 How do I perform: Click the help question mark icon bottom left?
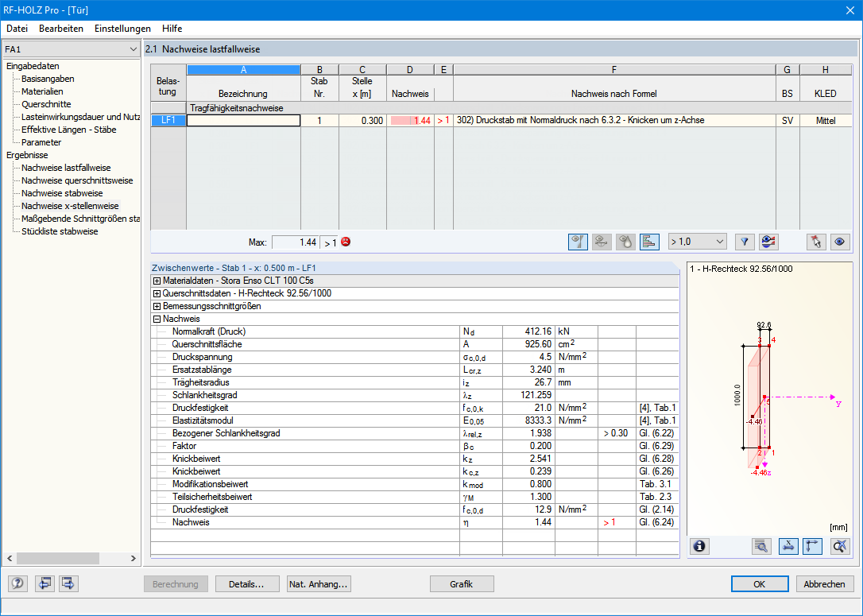(17, 583)
